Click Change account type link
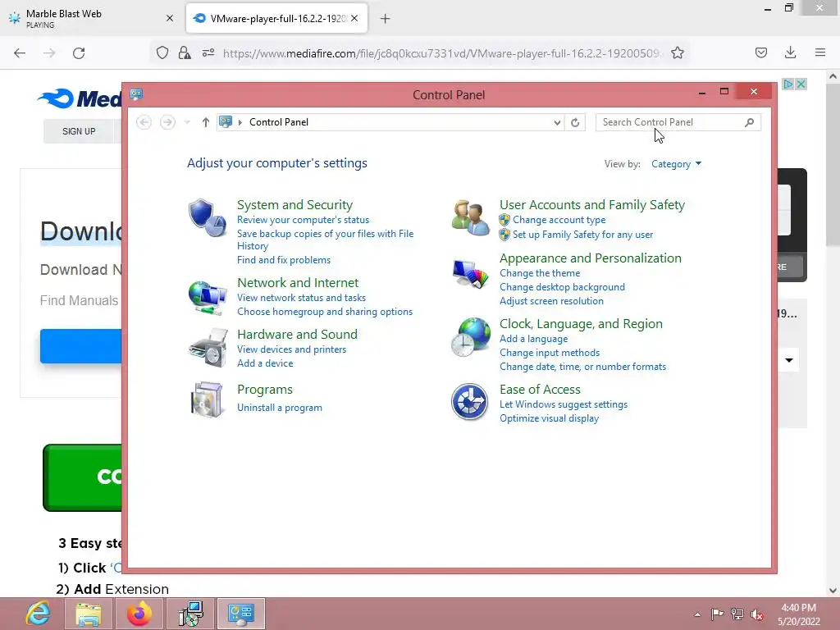The width and height of the screenshot is (840, 630). tap(559, 220)
